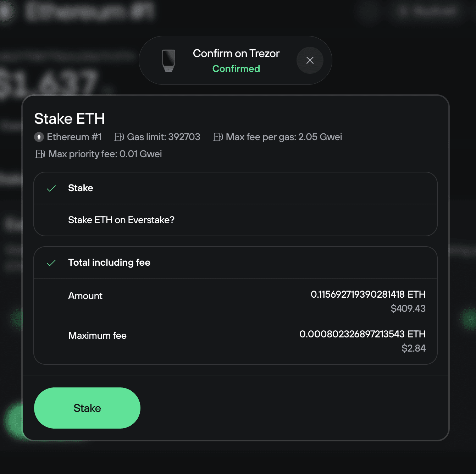This screenshot has height=474, width=476.
Task: Click the green "Confirmed" status text
Action: point(236,68)
